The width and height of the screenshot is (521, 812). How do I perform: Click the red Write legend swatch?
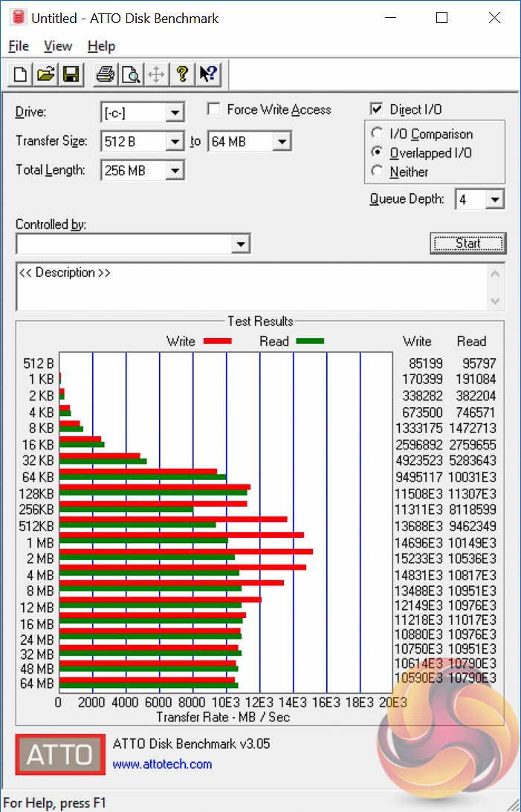(x=217, y=341)
